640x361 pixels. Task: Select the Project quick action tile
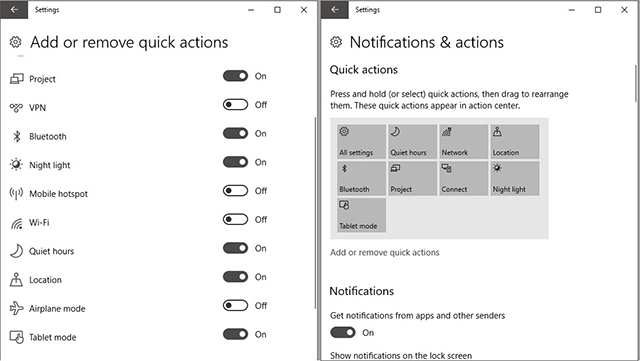click(x=412, y=178)
